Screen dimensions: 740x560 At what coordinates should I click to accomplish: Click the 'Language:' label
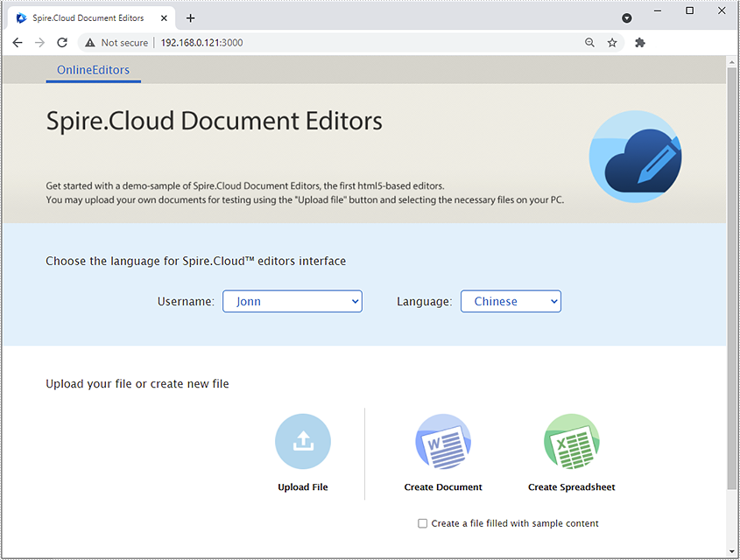(424, 302)
